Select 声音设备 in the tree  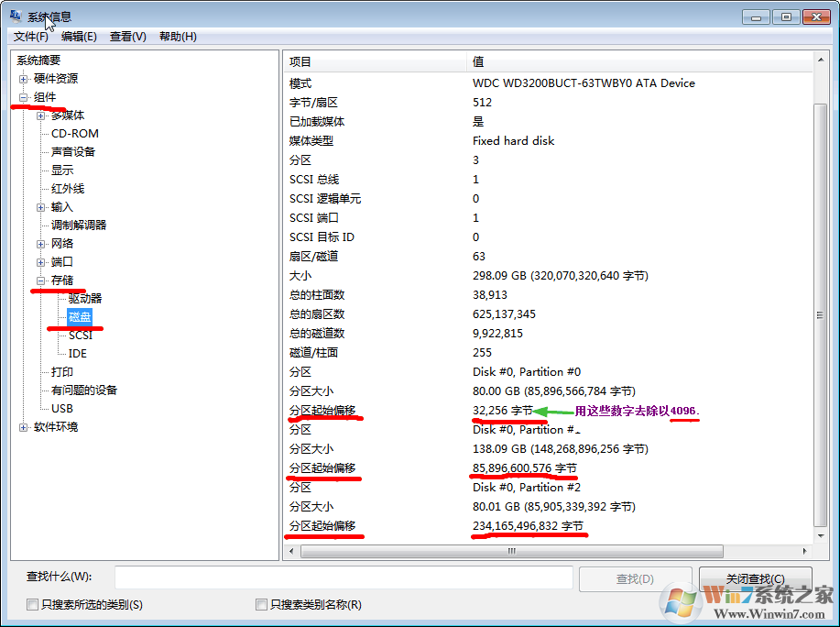73,151
